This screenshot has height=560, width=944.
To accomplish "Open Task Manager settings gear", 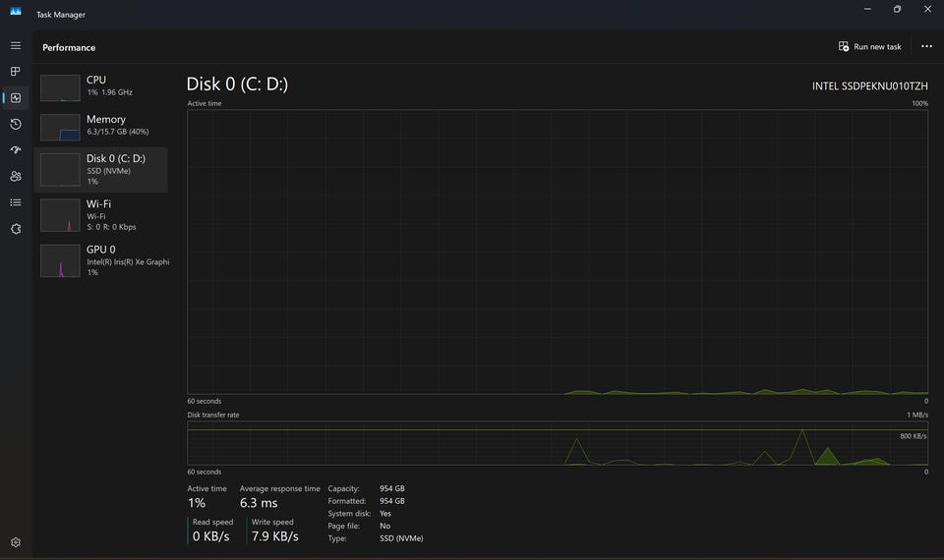I will tap(16, 542).
